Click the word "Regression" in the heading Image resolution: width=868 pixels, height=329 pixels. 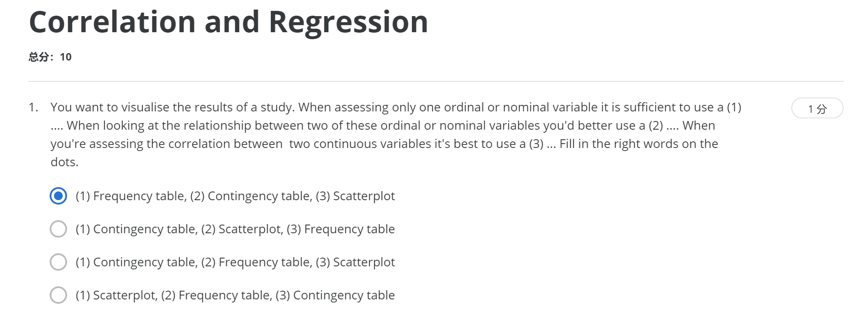348,22
